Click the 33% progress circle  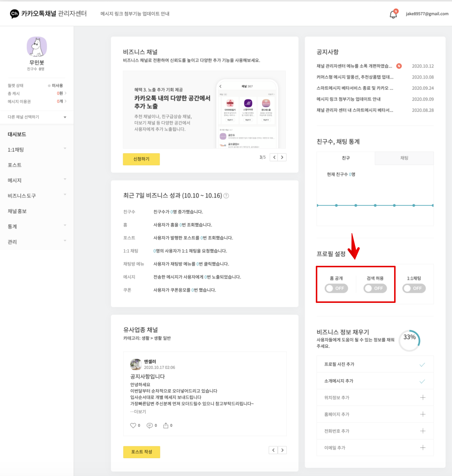pos(409,340)
